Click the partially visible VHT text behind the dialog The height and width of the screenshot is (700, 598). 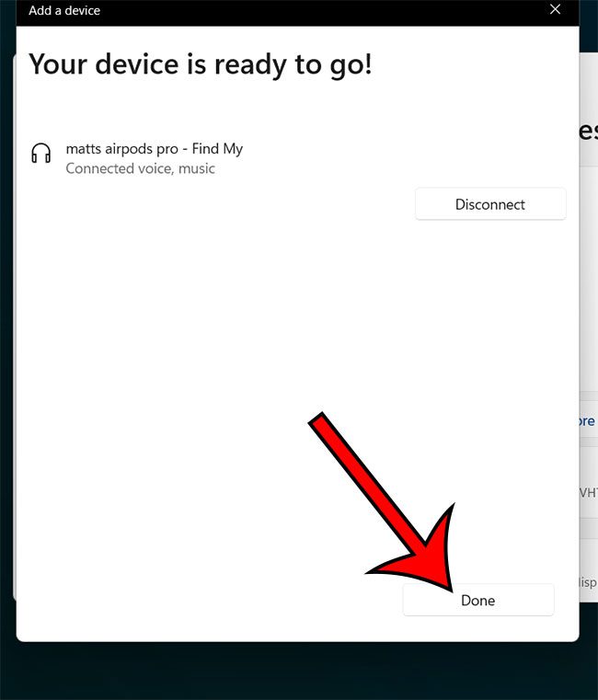589,492
